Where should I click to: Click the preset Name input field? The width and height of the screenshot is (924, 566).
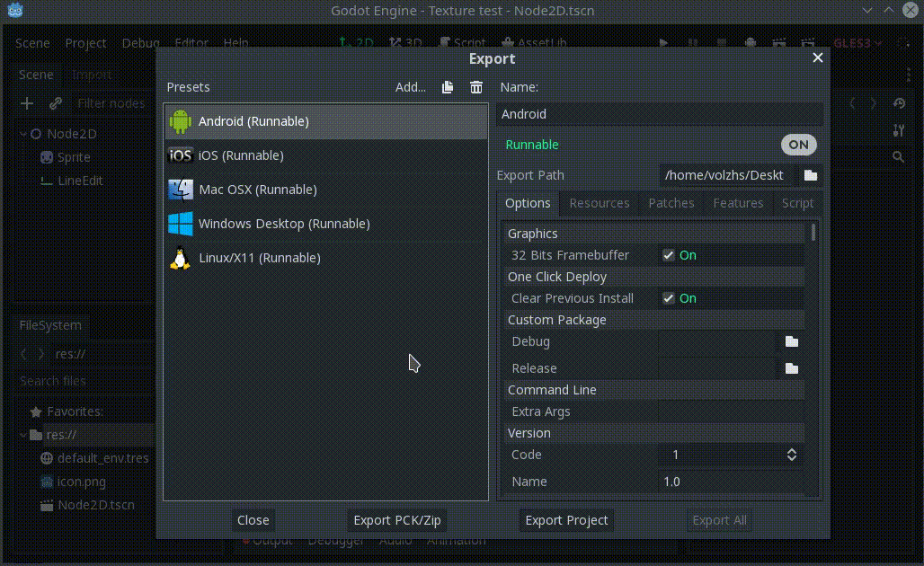pos(659,113)
